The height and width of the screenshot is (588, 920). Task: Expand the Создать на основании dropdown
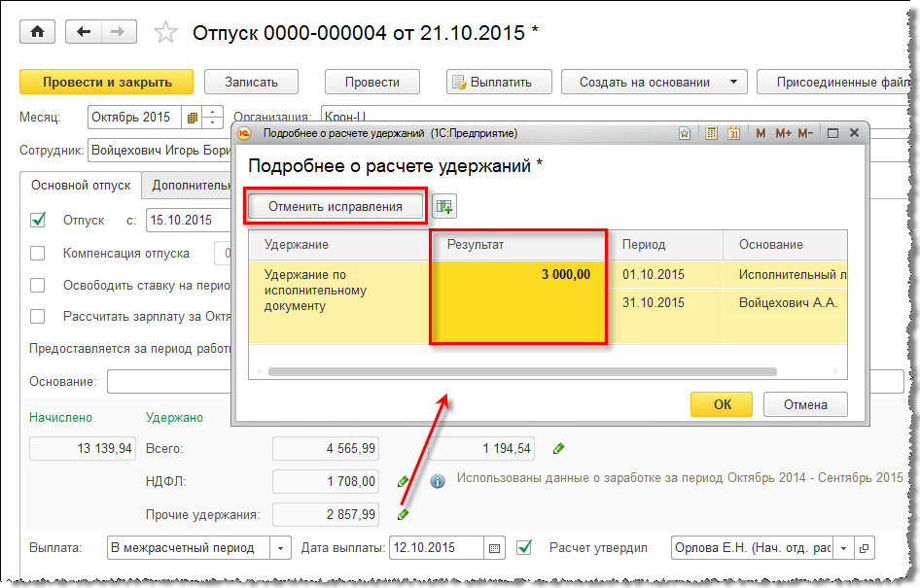click(x=734, y=82)
